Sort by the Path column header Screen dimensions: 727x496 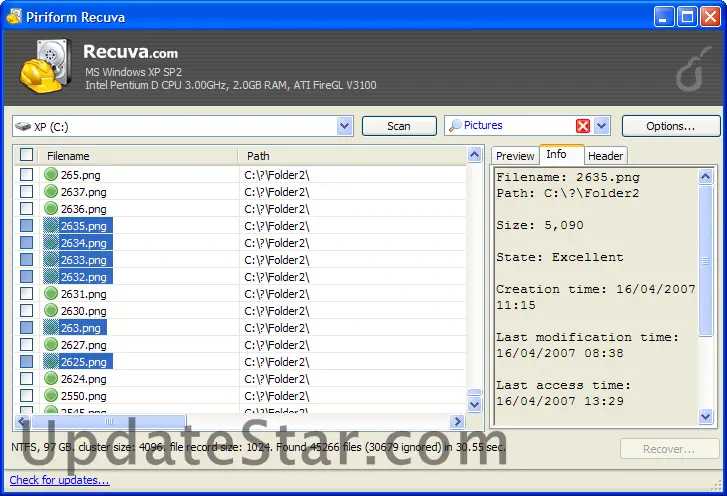click(352, 156)
